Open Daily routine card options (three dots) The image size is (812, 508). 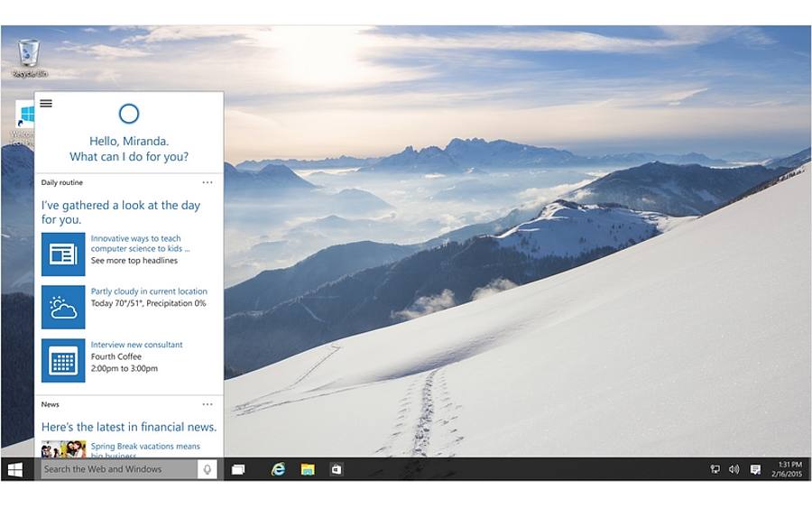[208, 182]
